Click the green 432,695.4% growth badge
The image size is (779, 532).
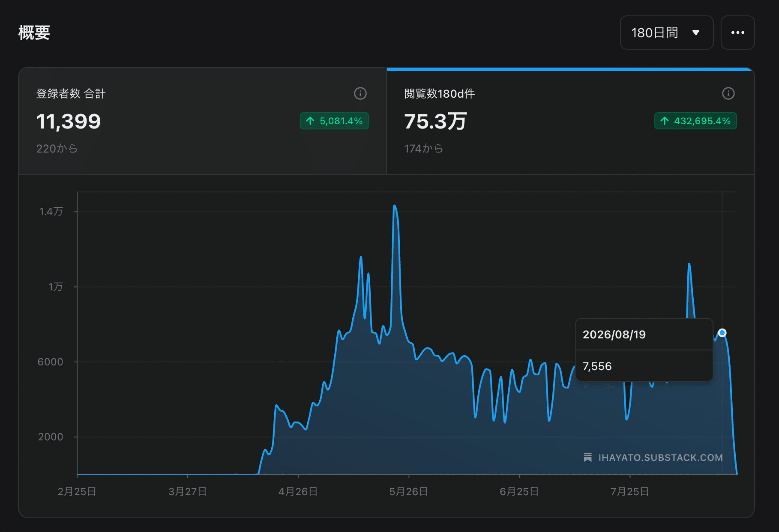coord(695,121)
